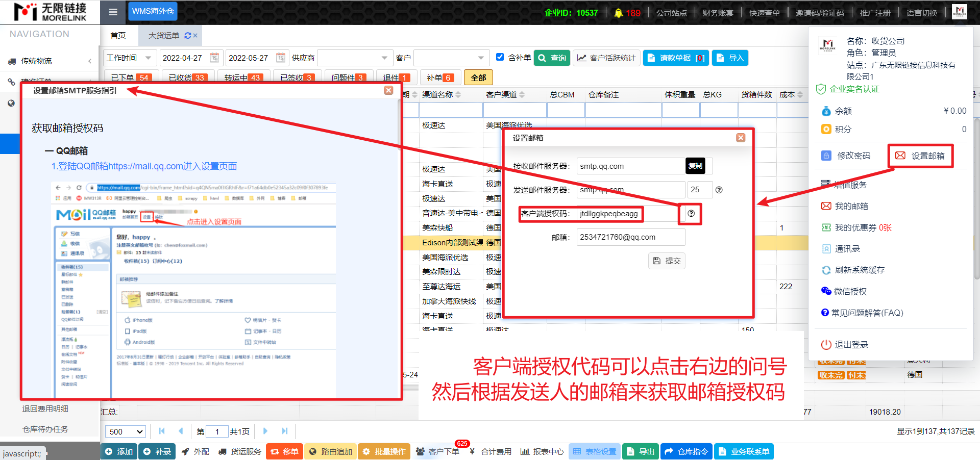The width and height of the screenshot is (980, 460).
Task: Select the 已下单 status tab
Action: click(x=130, y=78)
